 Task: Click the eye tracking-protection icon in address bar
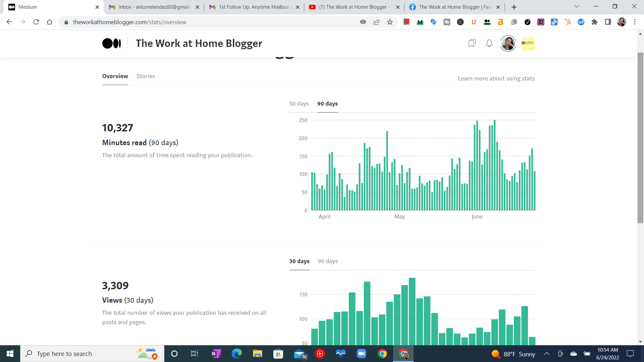point(363,22)
